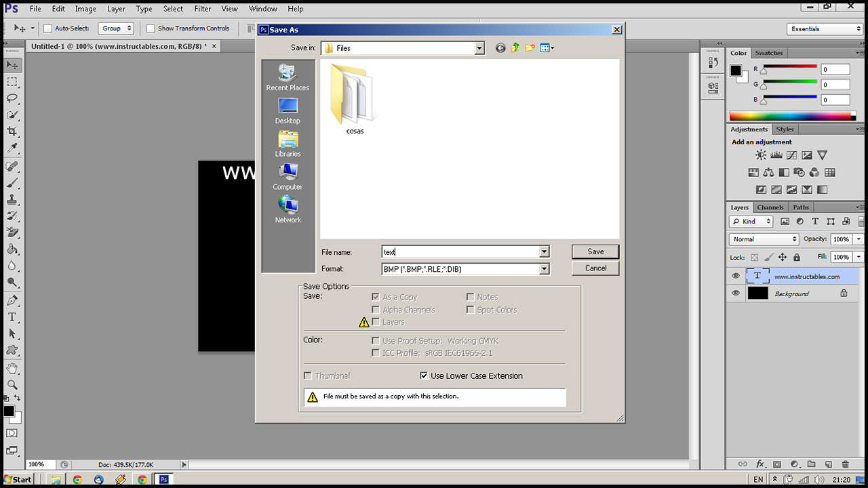This screenshot has width=868, height=488.
Task: Create new folder in Save As dialog
Action: click(x=530, y=48)
